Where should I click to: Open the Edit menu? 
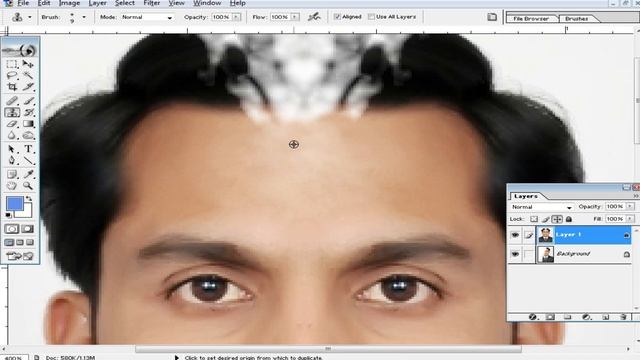(44, 3)
